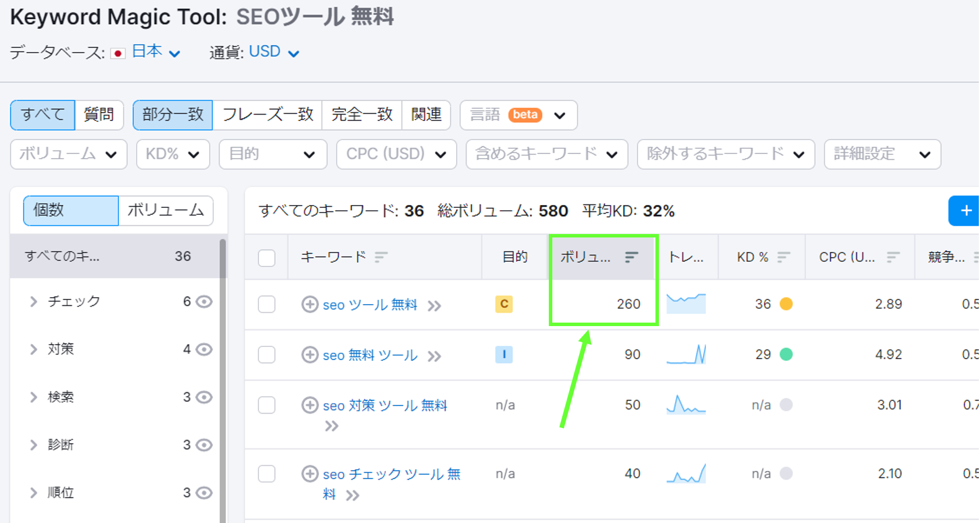980x523 pixels.
Task: Add seo 無料 ツール keyword via plus icon
Action: coord(309,354)
